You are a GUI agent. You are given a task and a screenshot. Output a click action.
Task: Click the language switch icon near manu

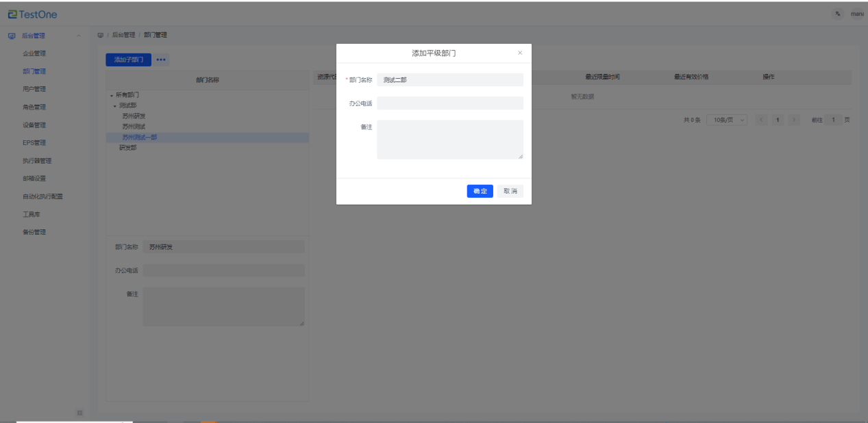click(x=838, y=14)
